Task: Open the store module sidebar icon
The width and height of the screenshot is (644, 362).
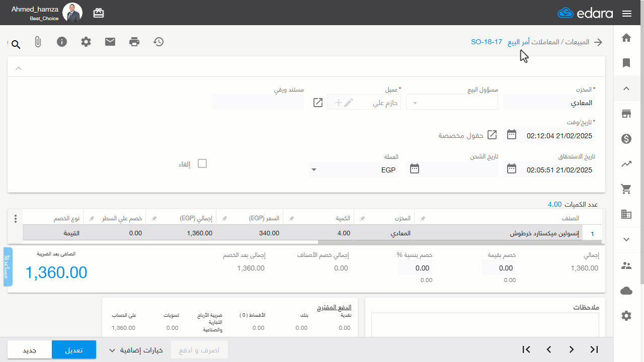Action: (x=626, y=114)
